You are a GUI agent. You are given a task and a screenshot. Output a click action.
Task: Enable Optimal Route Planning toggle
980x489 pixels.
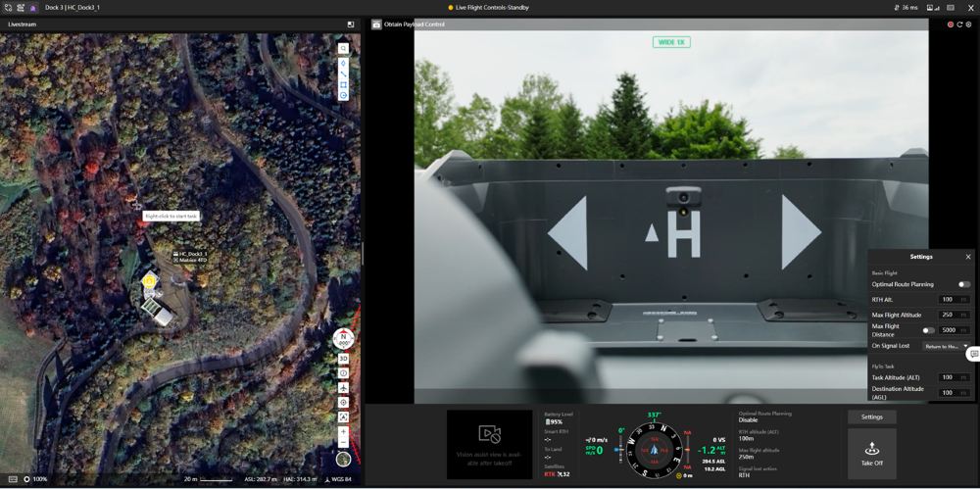pos(963,284)
